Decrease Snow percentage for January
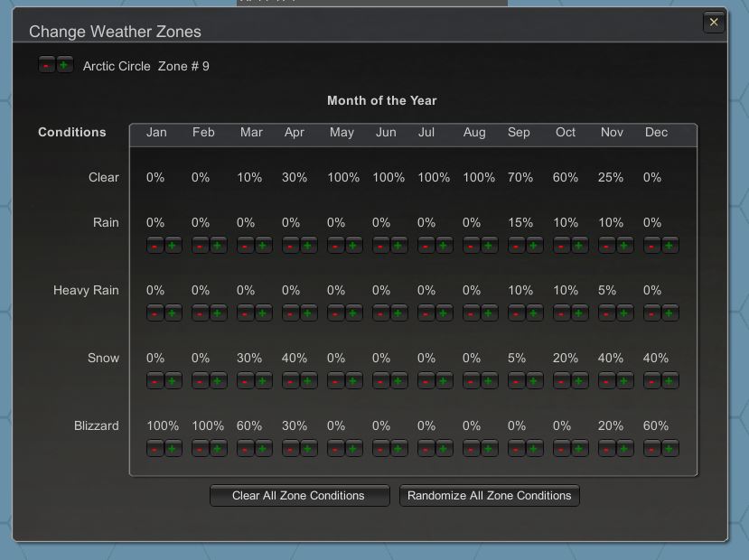The width and height of the screenshot is (749, 560). pos(154,381)
